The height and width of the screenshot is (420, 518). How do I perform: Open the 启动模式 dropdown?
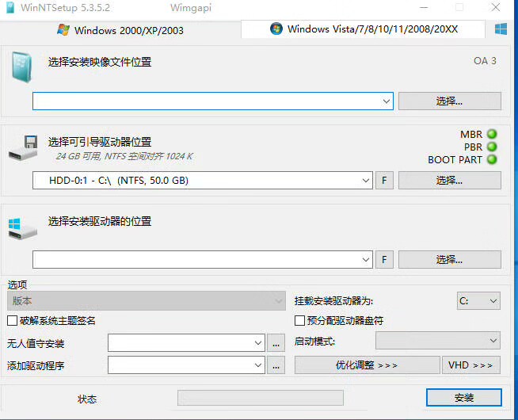click(438, 341)
